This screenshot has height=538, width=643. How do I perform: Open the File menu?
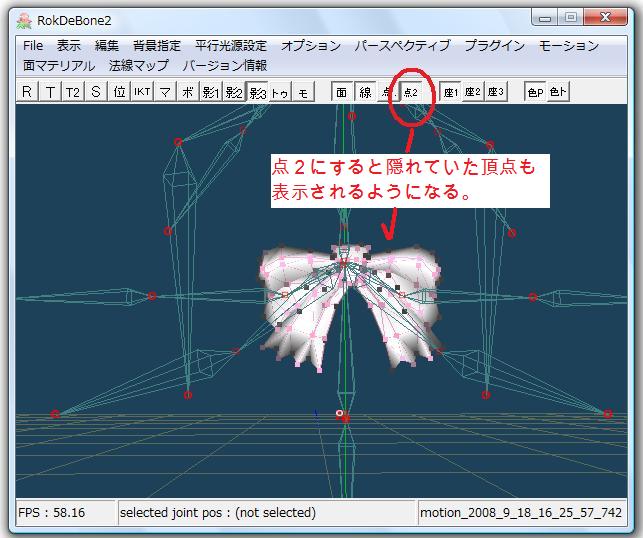(33, 46)
